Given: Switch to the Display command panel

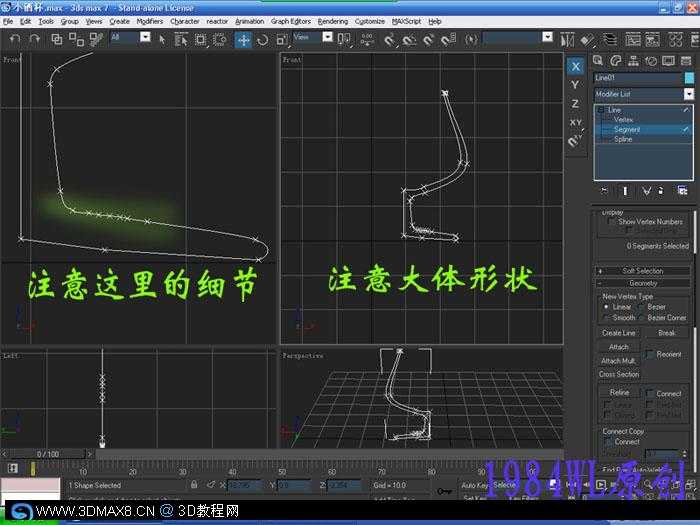Looking at the screenshot, I should pyautogui.click(x=668, y=60).
